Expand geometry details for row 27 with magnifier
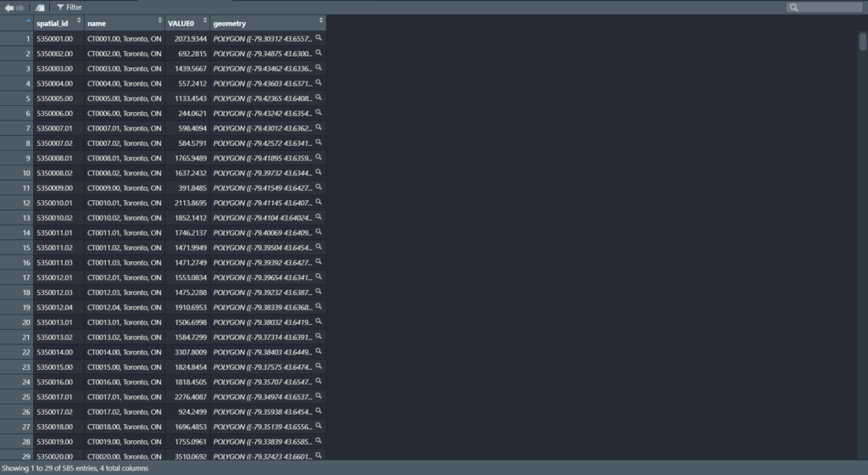The width and height of the screenshot is (868, 475). coord(319,427)
